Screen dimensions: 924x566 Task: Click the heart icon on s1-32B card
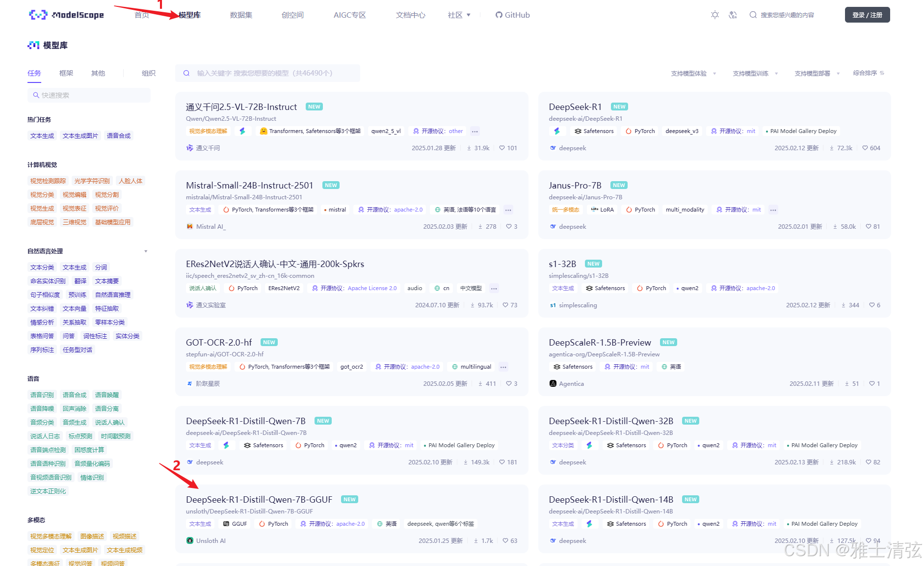click(871, 305)
